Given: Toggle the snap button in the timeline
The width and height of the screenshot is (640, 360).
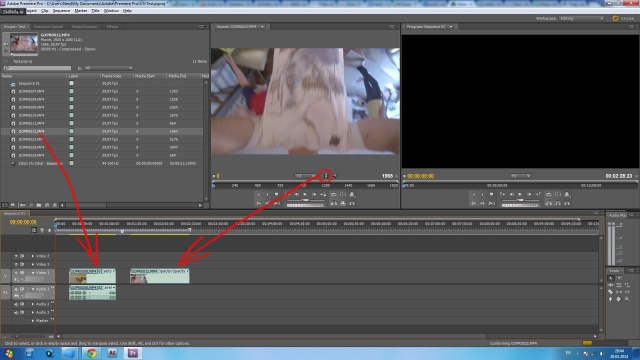Looking at the screenshot, I should [x=34, y=230].
